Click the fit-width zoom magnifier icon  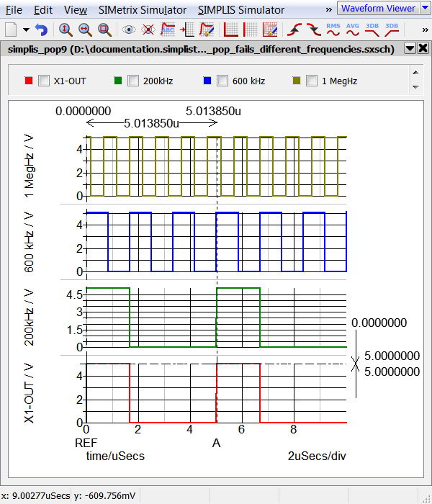tap(85, 30)
